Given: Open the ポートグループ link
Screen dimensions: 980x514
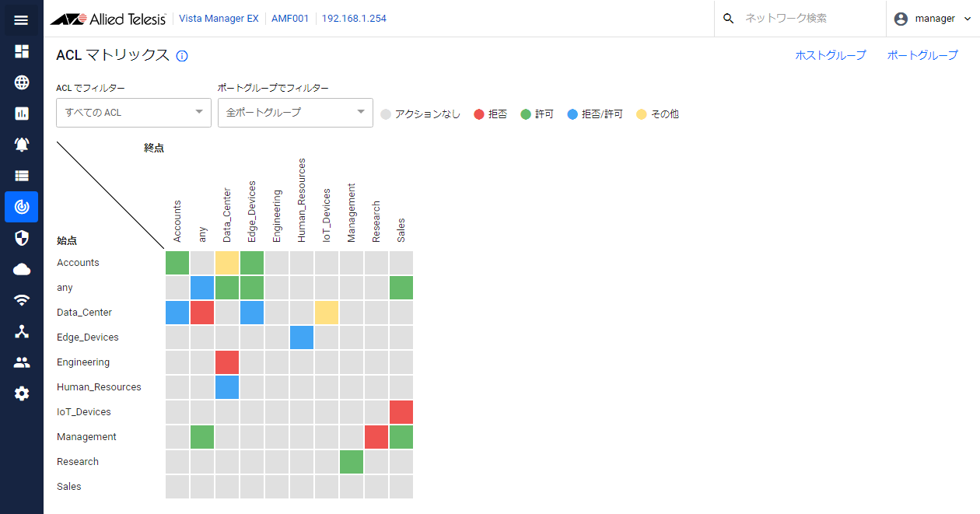Looking at the screenshot, I should pos(922,55).
